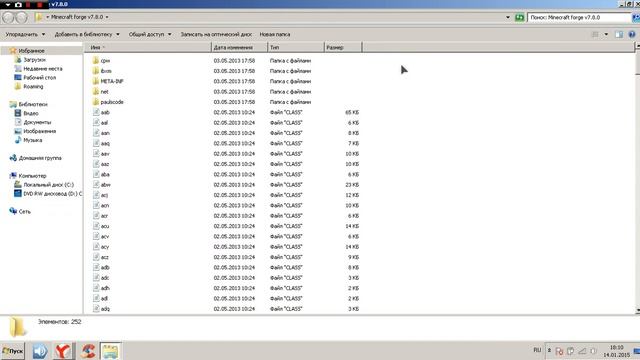Select the aav class file icon
Viewport: 640px width, 360px height.
pos(96,153)
